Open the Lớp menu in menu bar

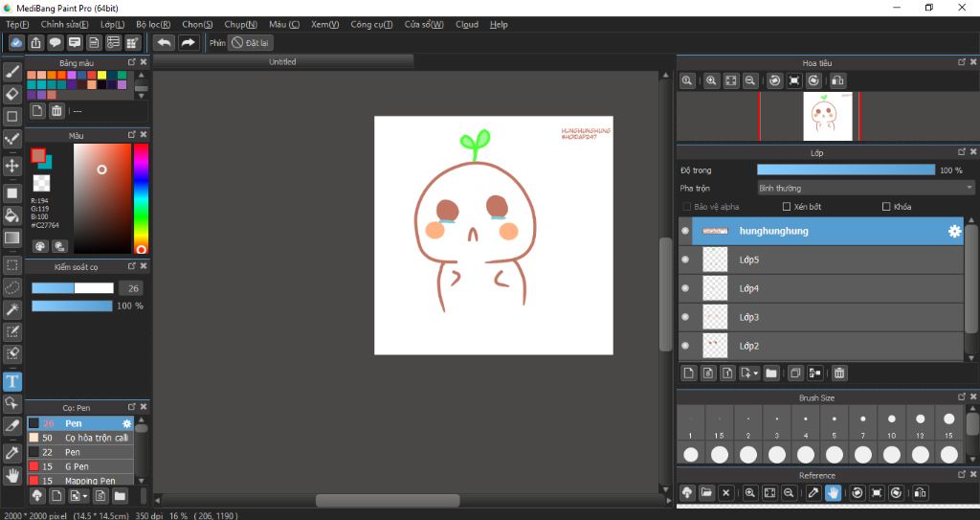click(x=113, y=24)
